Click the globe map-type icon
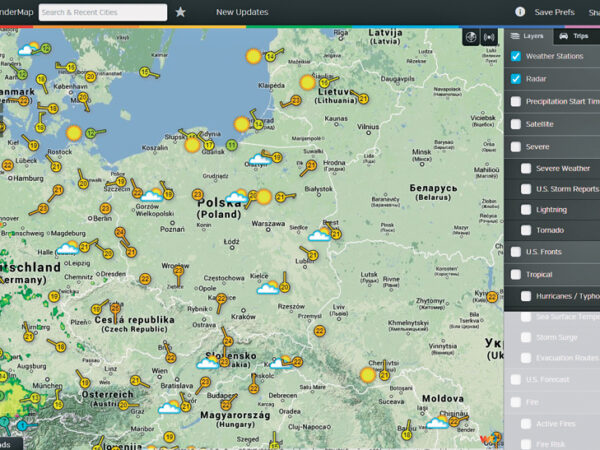This screenshot has height=450, width=600. click(470, 37)
